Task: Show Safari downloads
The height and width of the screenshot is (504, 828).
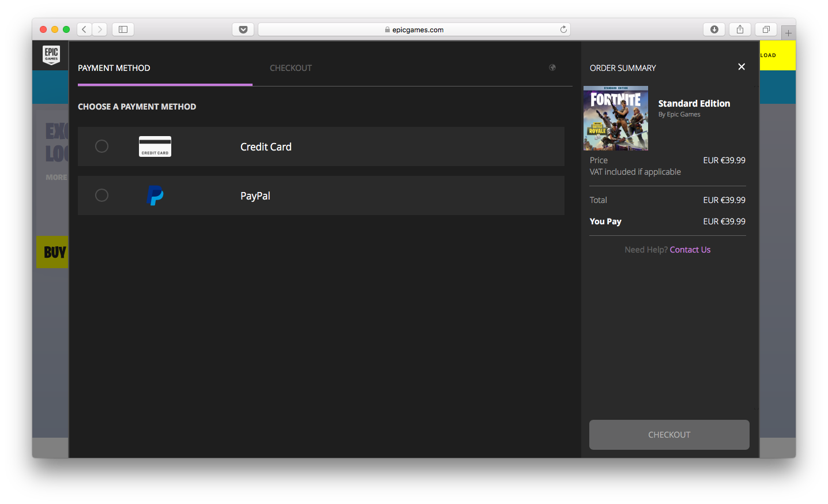Action: [x=714, y=29]
